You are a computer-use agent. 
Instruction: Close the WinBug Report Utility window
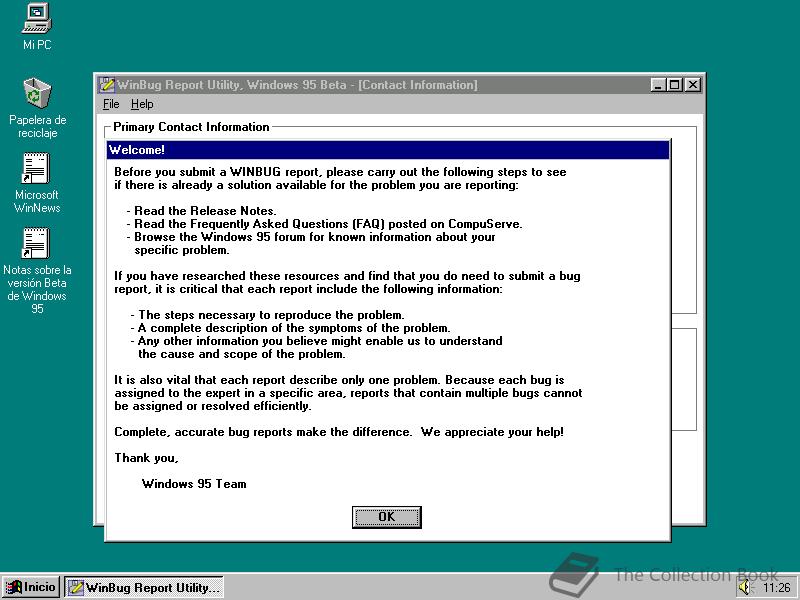pyautogui.click(x=692, y=85)
